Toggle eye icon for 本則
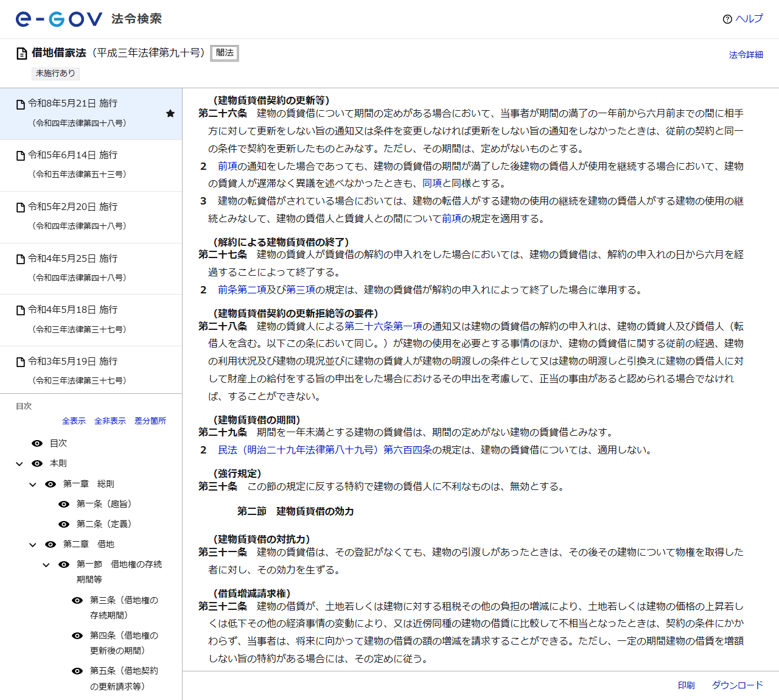This screenshot has height=700, width=779. point(37,463)
